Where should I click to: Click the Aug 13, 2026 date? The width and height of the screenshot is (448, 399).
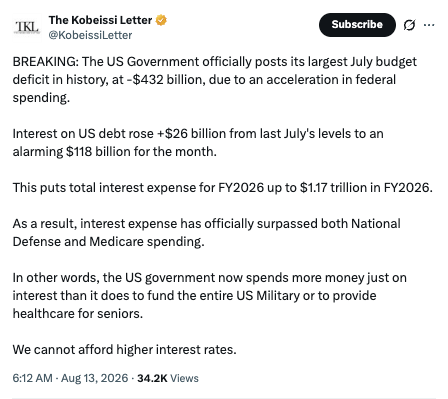point(95,378)
